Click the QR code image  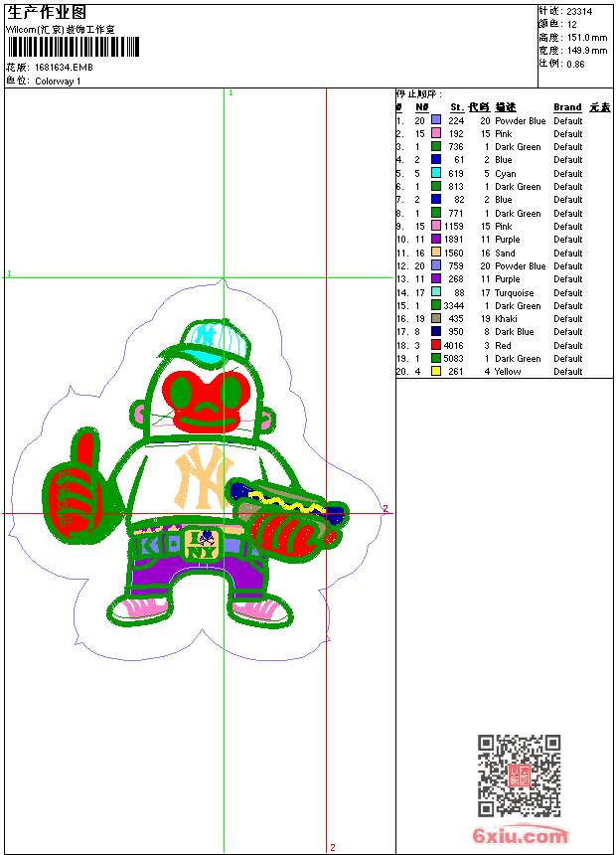coord(519,775)
